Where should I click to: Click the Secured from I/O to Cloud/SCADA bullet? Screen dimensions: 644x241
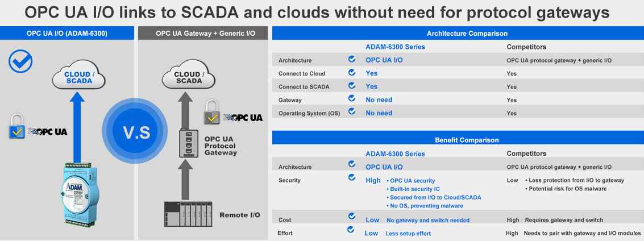tap(434, 197)
